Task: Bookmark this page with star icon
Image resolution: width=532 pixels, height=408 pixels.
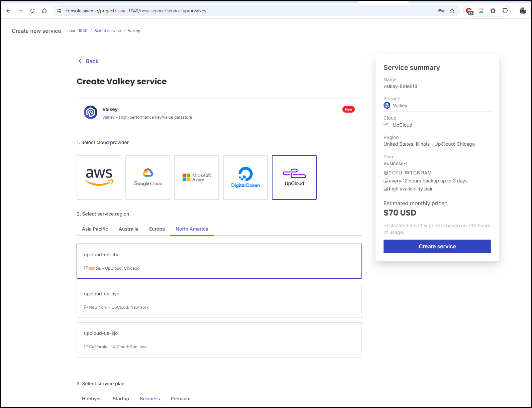Action: (452, 11)
